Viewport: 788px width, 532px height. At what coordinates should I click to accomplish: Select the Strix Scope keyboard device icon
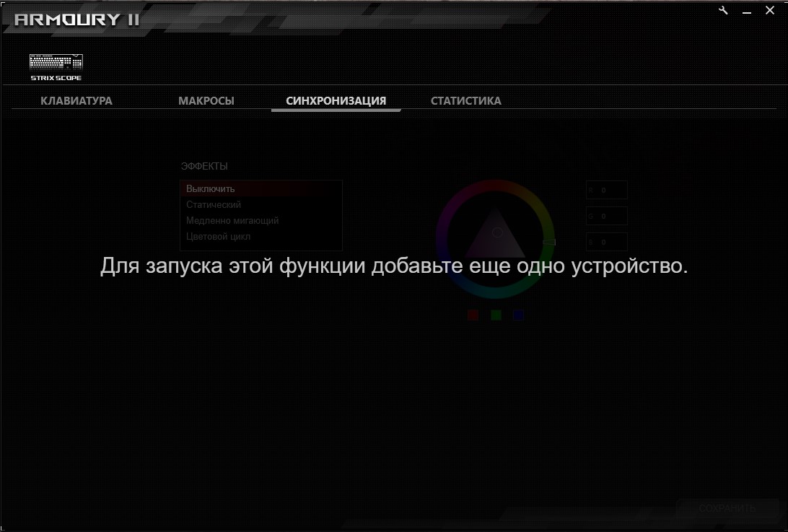(x=56, y=67)
